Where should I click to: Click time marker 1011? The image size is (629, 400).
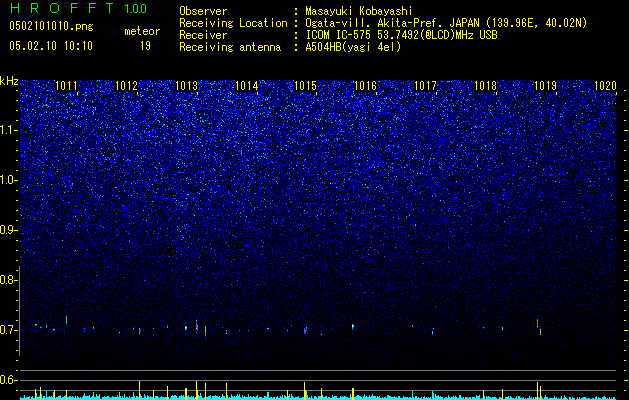point(66,86)
